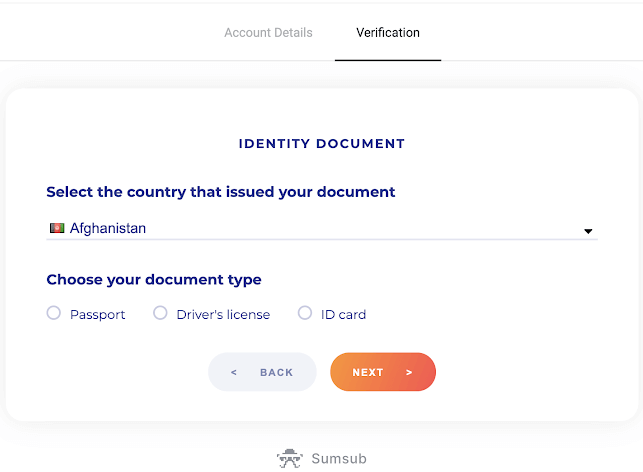Switch to the Account Details tab
The width and height of the screenshot is (643, 472).
click(268, 33)
